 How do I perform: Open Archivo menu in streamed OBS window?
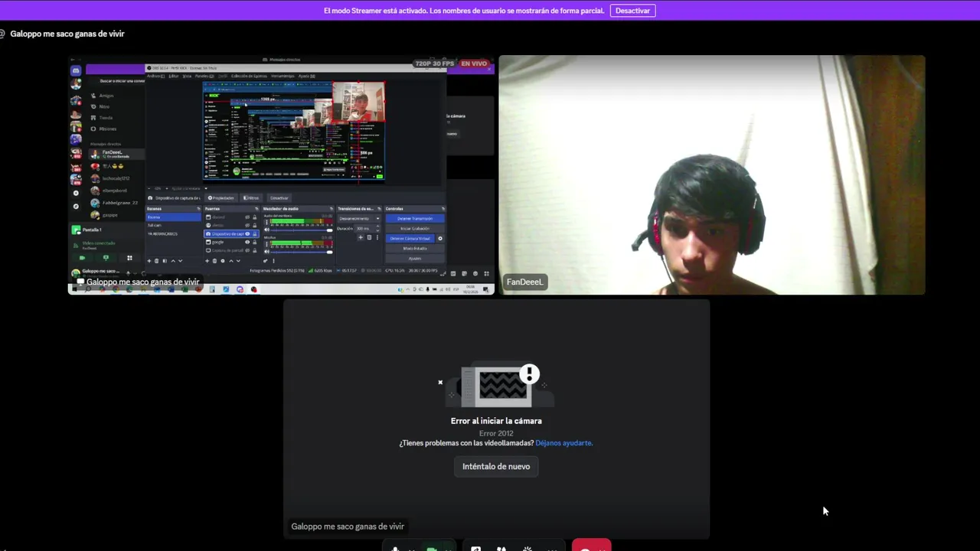pos(155,76)
